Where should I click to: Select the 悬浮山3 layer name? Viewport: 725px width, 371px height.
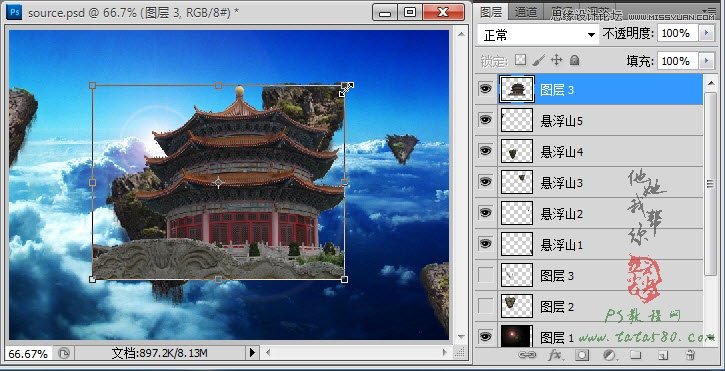pyautogui.click(x=561, y=183)
